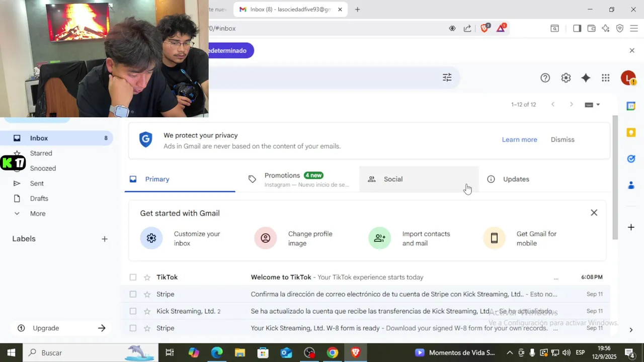644x362 pixels.
Task: Tick checkbox for Kick Streaming email
Action: (x=133, y=311)
